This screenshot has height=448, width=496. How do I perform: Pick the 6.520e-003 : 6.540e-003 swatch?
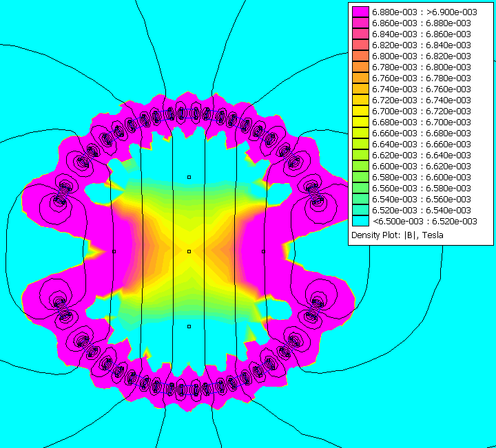pyautogui.click(x=360, y=210)
